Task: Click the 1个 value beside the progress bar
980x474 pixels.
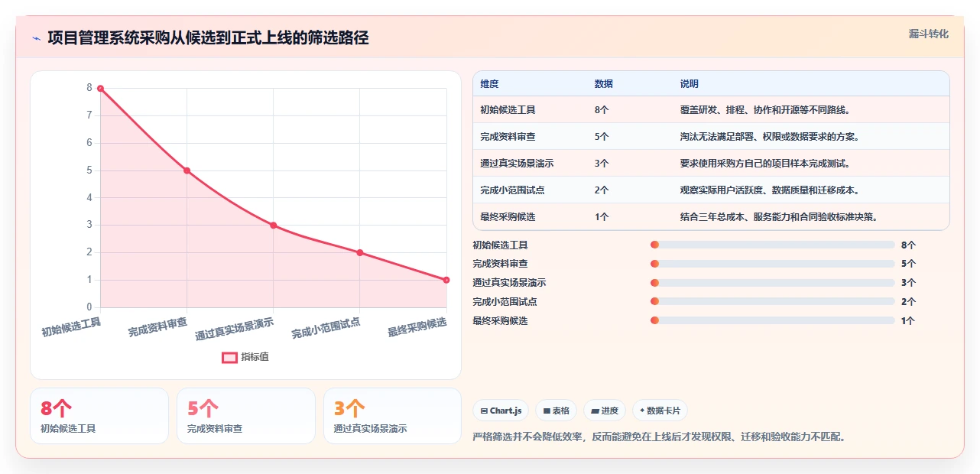Action: pos(908,321)
